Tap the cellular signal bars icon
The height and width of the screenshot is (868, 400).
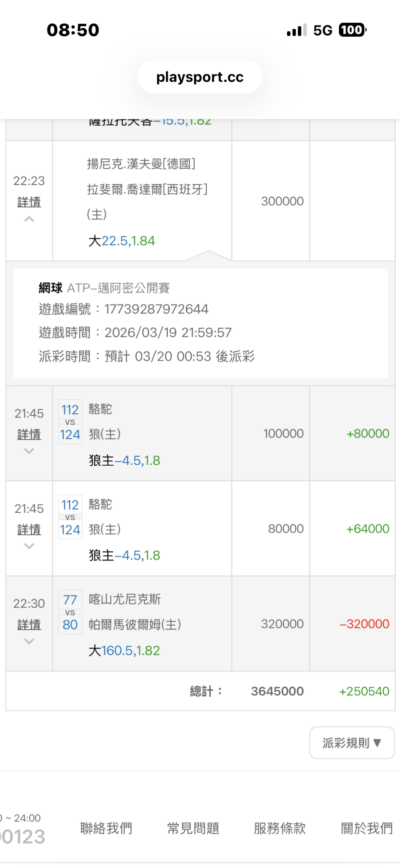[x=297, y=30]
